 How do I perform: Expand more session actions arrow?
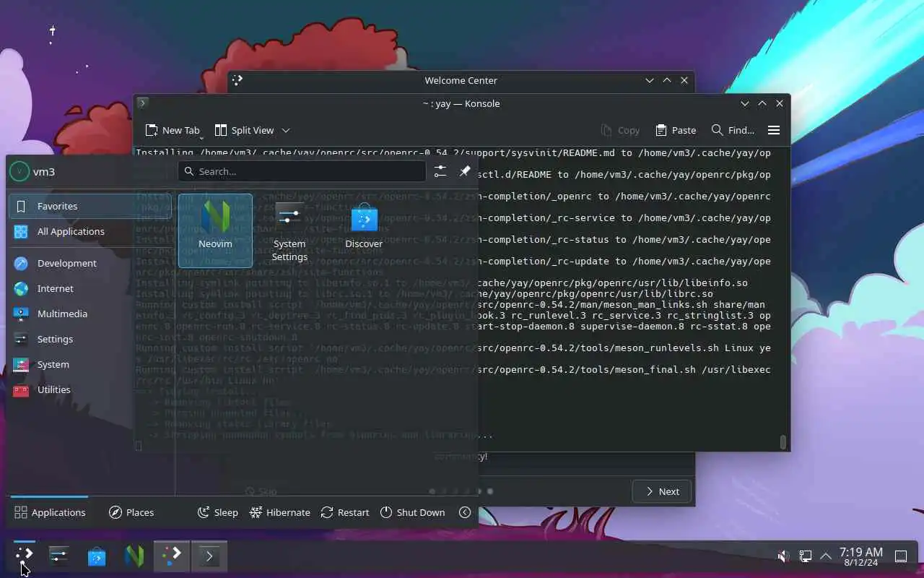coord(465,512)
